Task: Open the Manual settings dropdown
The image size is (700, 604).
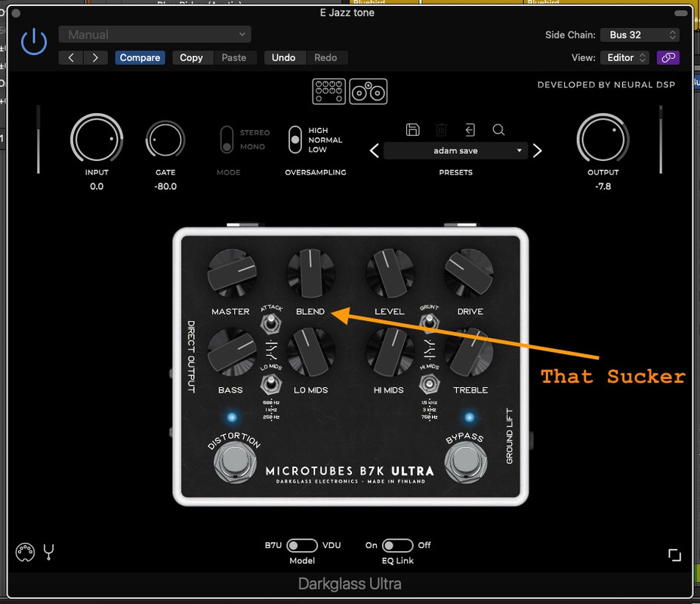Action: tap(155, 35)
